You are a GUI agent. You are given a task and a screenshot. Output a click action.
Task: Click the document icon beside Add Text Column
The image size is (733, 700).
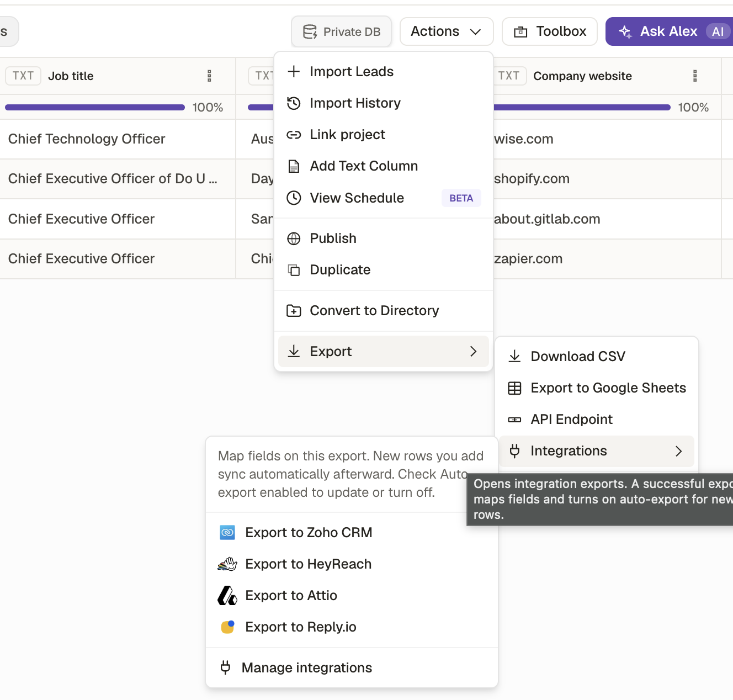[294, 166]
